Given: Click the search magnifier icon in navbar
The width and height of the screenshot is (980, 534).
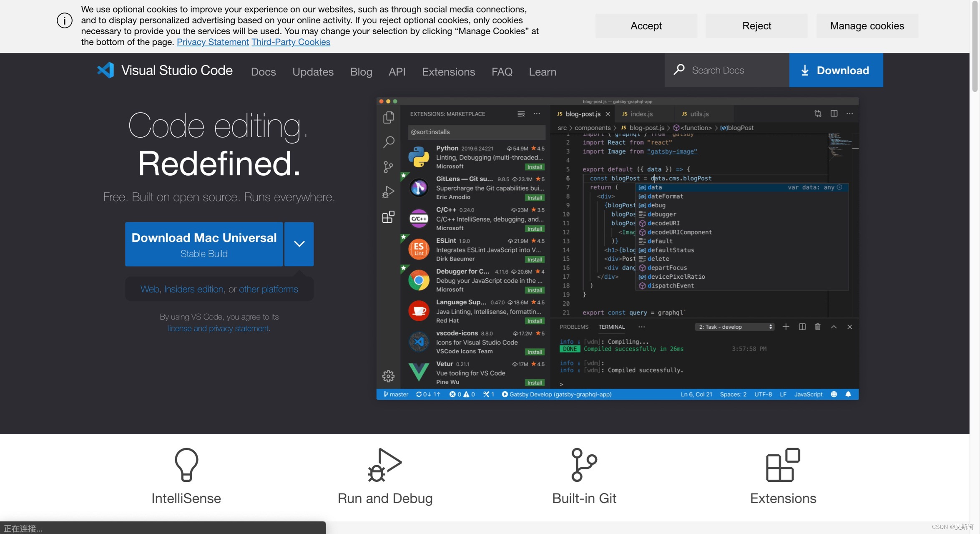Looking at the screenshot, I should point(679,70).
